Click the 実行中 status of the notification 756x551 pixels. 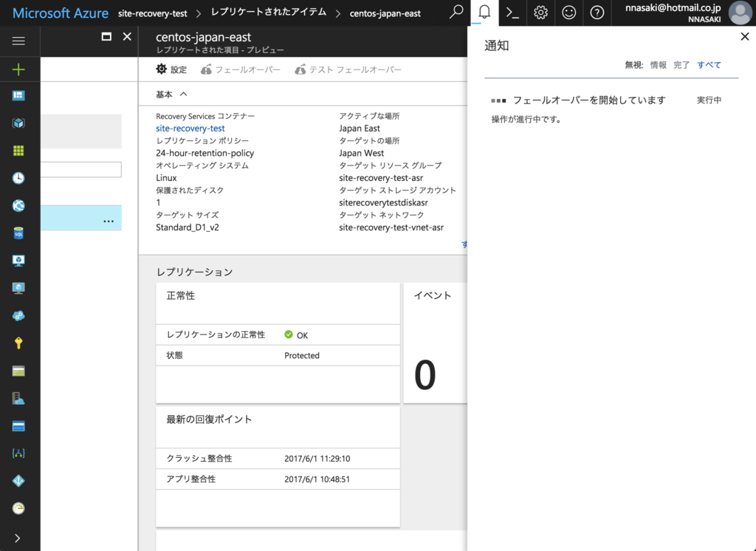(x=709, y=100)
